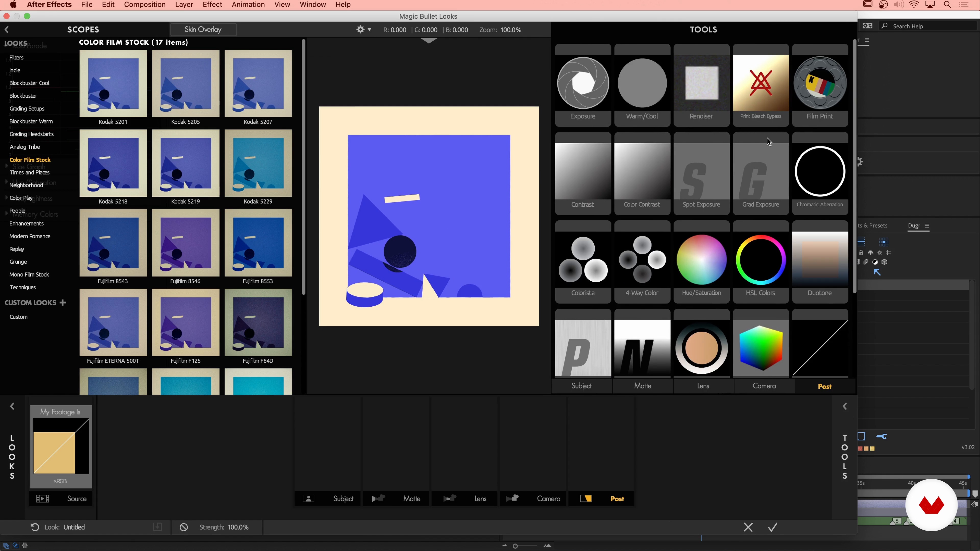Viewport: 980px width, 551px height.
Task: Toggle the Skin Overlay button
Action: [x=203, y=29]
